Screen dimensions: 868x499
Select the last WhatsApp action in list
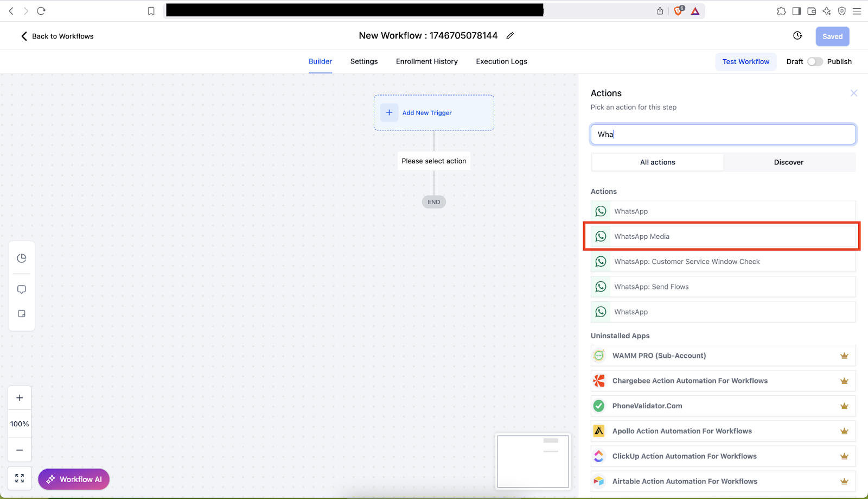[x=723, y=312]
